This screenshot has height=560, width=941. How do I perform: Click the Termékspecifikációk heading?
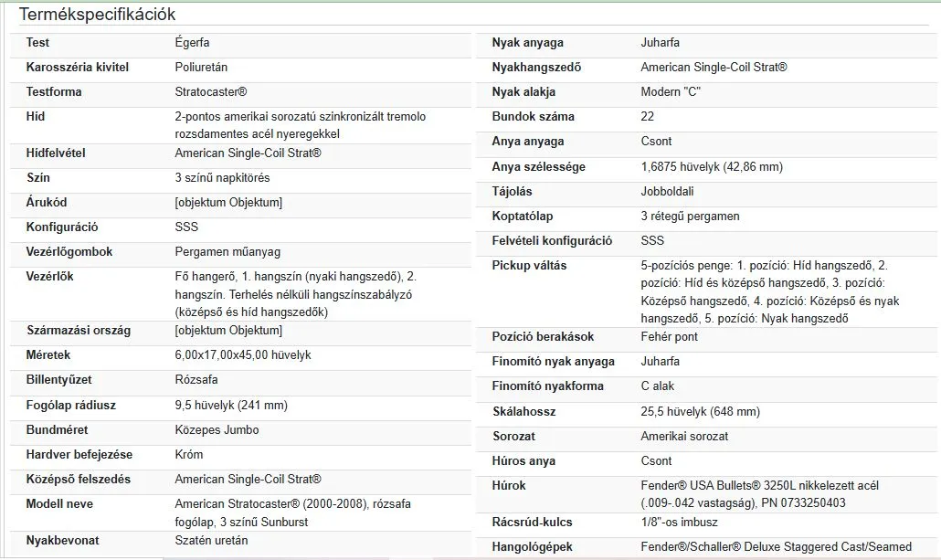(x=97, y=14)
